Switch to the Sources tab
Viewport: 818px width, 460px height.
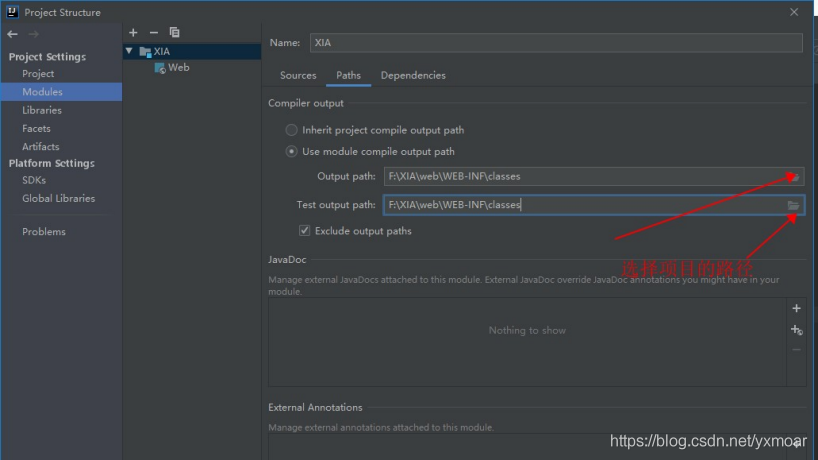point(298,75)
